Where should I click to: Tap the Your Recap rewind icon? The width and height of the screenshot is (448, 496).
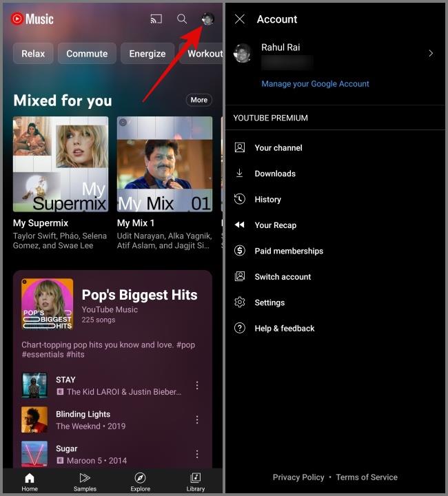[x=240, y=225]
